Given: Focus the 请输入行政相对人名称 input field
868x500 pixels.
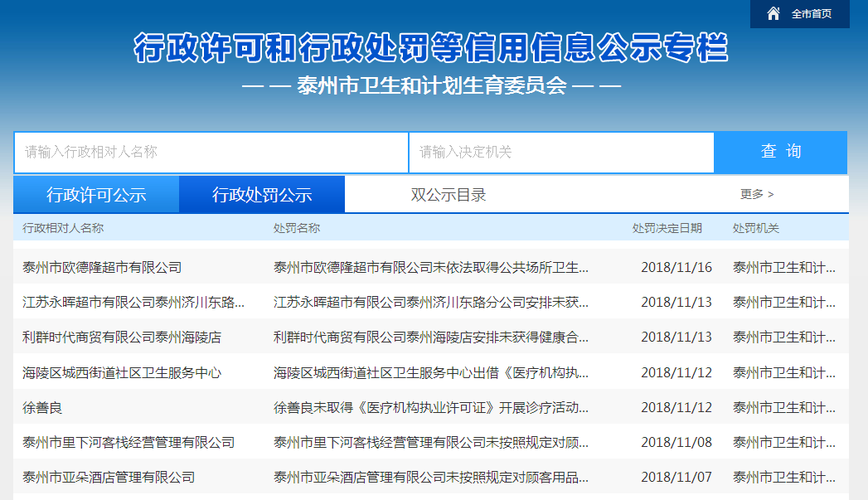Looking at the screenshot, I should click(x=211, y=153).
